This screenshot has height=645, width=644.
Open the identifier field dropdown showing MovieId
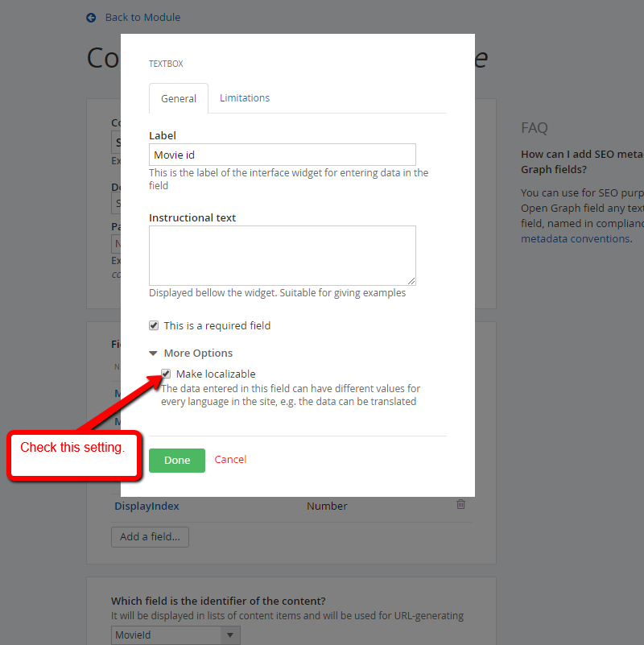coord(175,635)
